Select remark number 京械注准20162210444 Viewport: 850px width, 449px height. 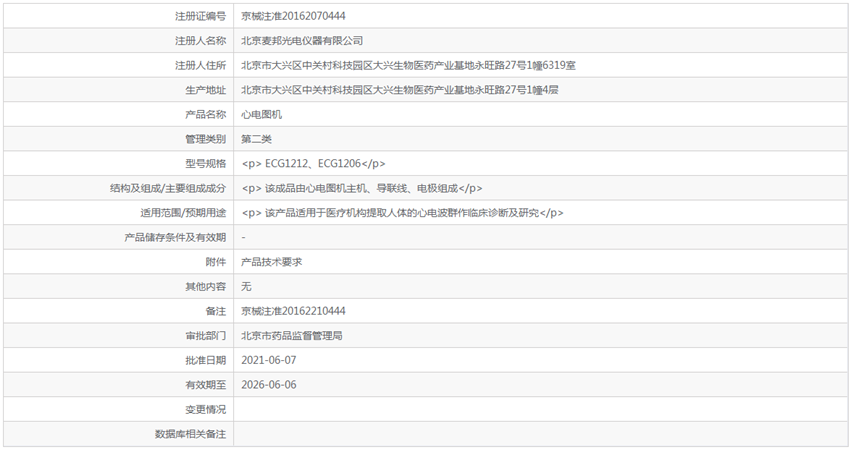tap(293, 311)
